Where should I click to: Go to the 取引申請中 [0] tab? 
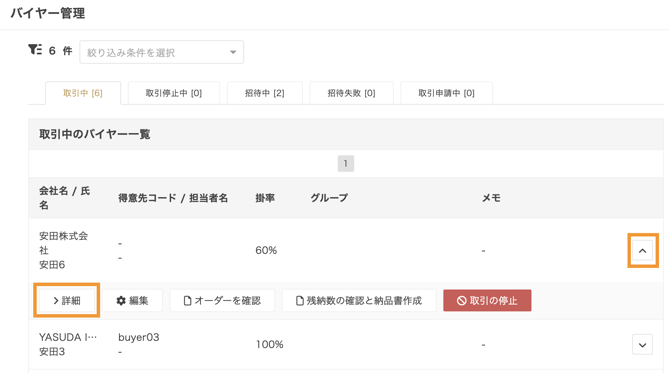[x=446, y=93]
